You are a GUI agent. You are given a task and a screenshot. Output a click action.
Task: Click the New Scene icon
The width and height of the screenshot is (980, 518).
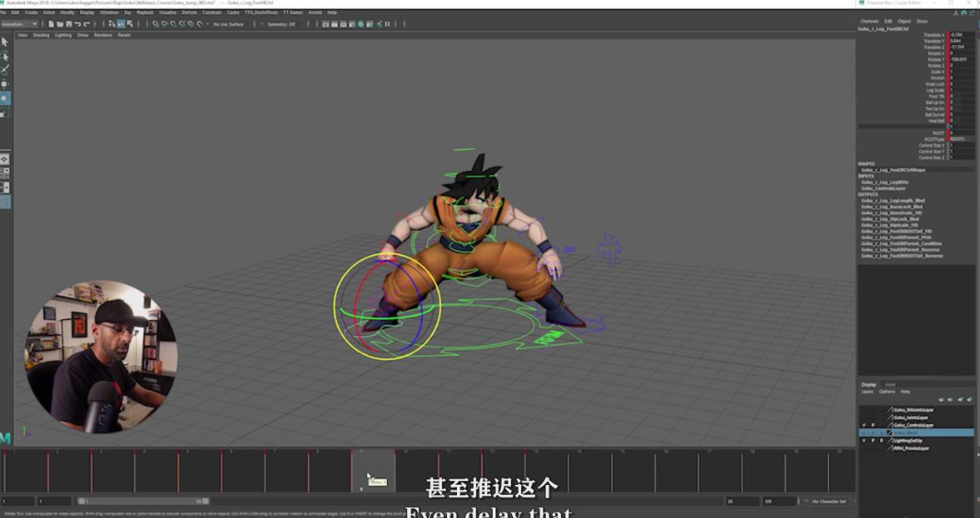coord(51,24)
